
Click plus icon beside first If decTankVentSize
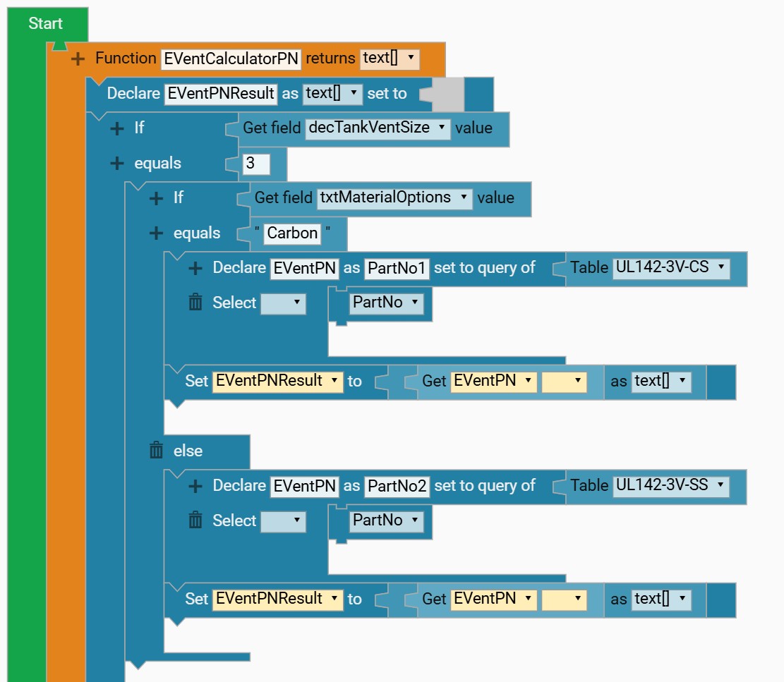[116, 128]
